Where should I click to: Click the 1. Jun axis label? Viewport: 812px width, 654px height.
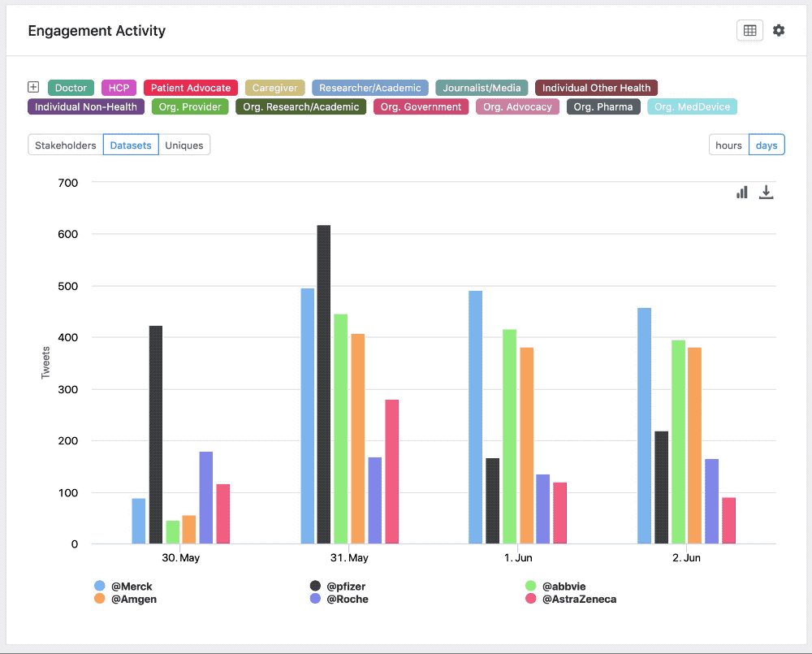tap(518, 558)
